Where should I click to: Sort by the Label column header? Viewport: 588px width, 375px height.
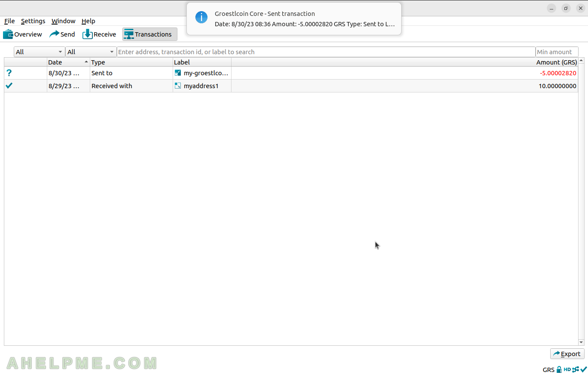tap(202, 62)
